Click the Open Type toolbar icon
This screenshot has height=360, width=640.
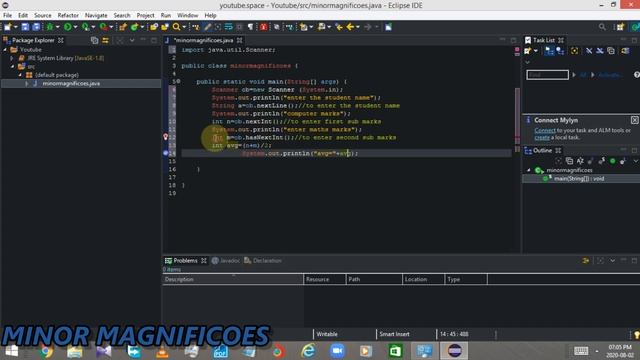coord(154,27)
